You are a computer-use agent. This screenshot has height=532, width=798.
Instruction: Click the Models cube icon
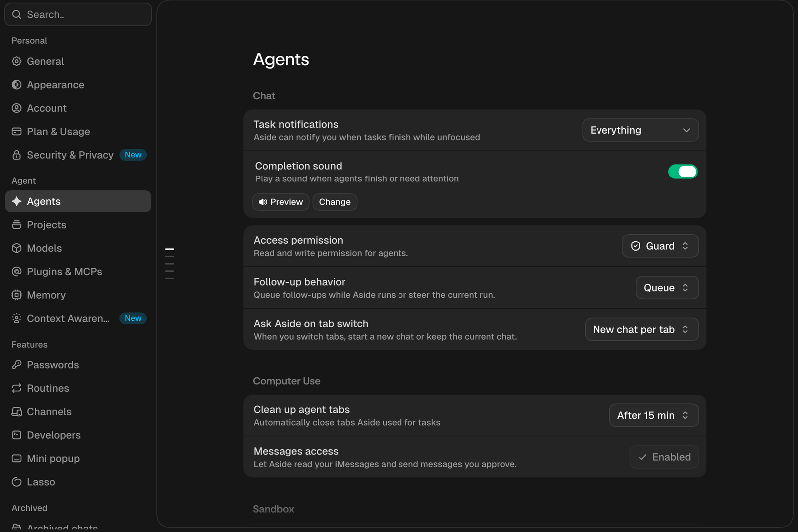click(17, 248)
